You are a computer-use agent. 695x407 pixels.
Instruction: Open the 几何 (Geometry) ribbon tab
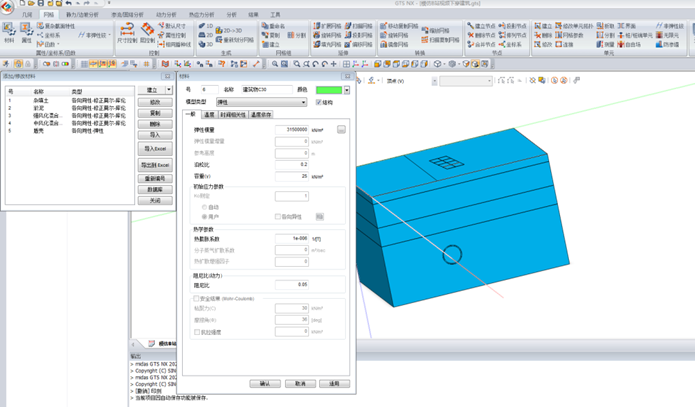click(27, 15)
